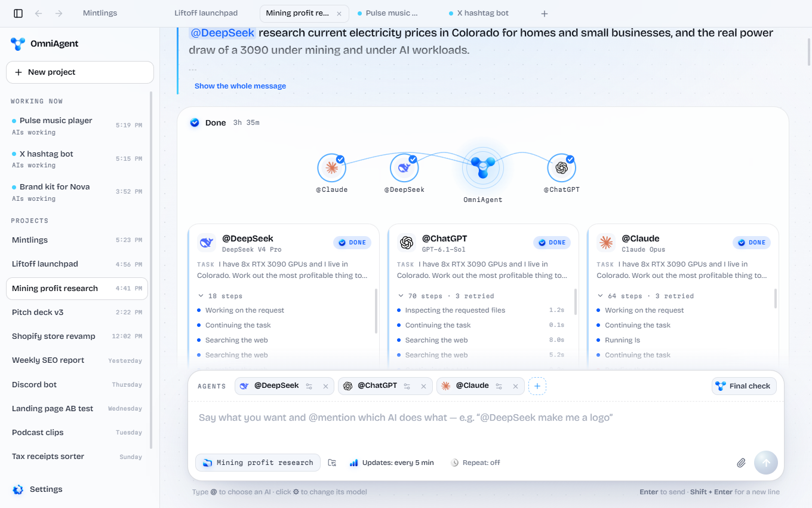Remove @DeepSeek from agents

(325, 386)
